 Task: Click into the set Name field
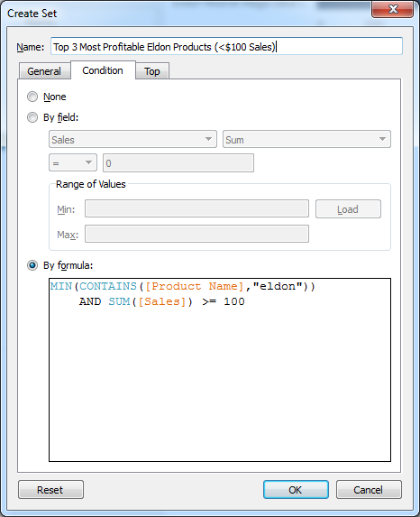[x=226, y=46]
